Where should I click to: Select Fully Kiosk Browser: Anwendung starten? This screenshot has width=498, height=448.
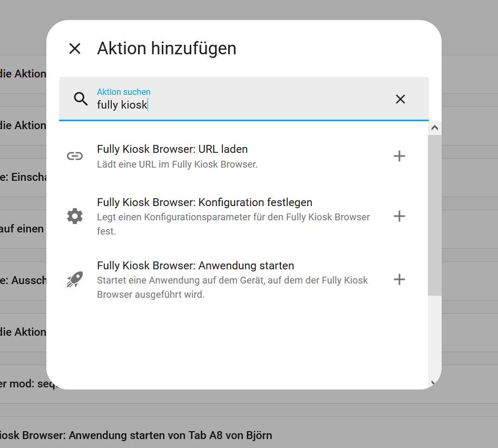(x=196, y=266)
